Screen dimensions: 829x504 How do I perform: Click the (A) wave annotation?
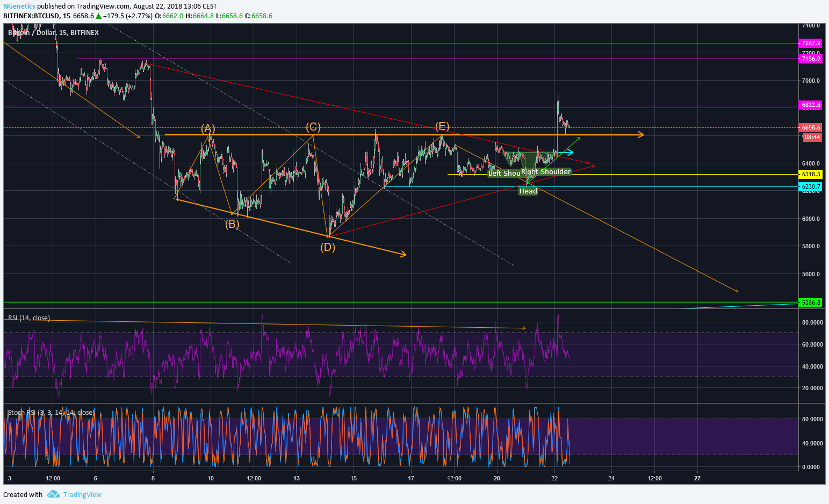tap(208, 128)
